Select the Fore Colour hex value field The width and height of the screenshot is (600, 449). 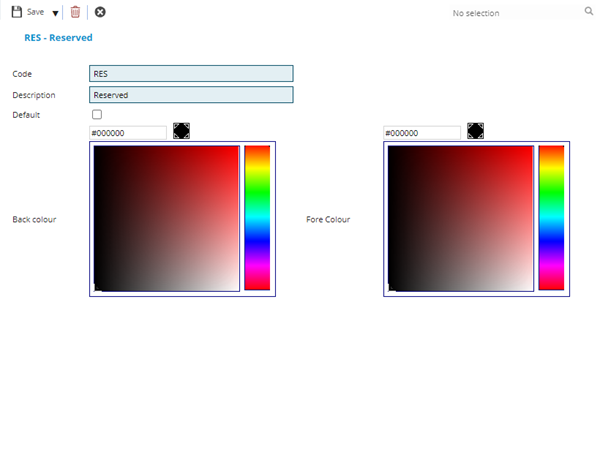click(x=422, y=132)
